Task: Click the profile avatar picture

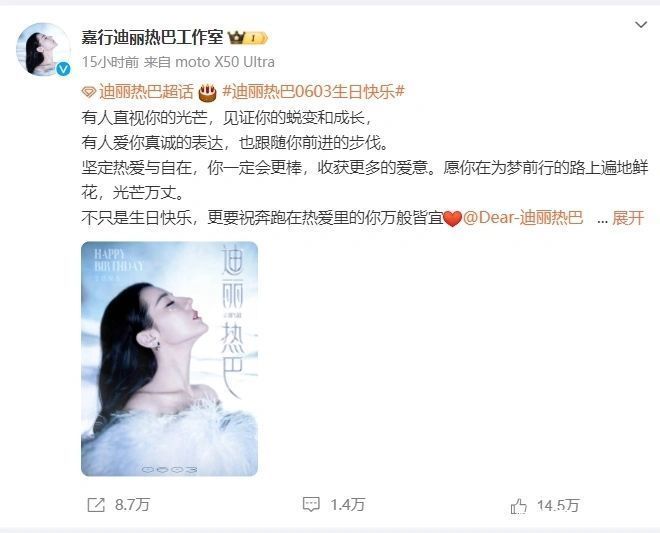Action: pyautogui.click(x=43, y=49)
